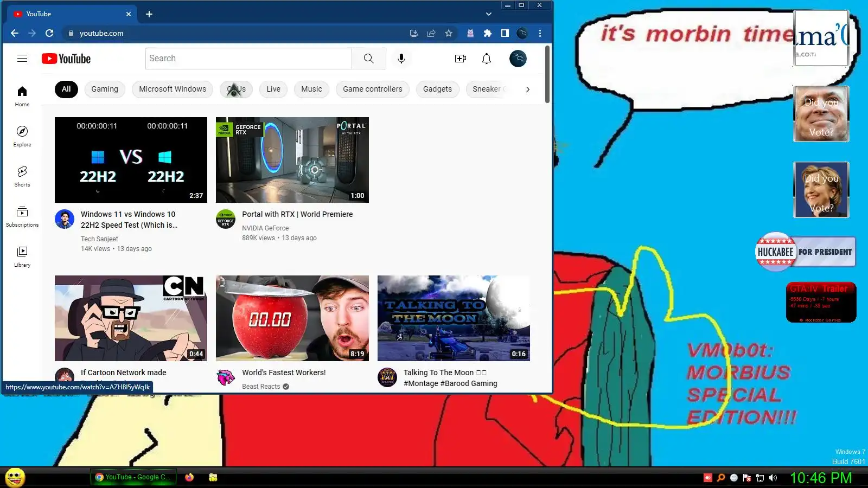Select the Game controllers filter chip

[x=373, y=89]
